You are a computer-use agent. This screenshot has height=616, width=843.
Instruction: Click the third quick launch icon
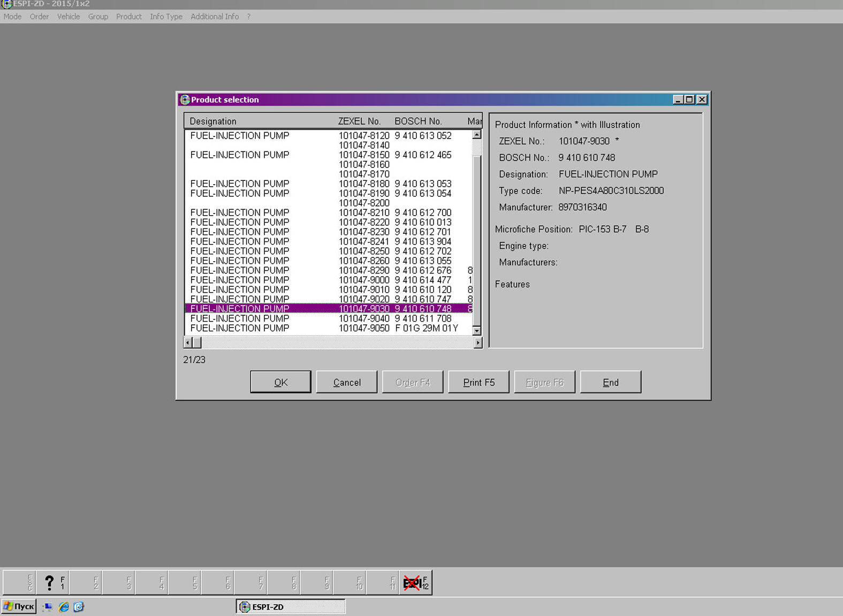[x=79, y=607]
